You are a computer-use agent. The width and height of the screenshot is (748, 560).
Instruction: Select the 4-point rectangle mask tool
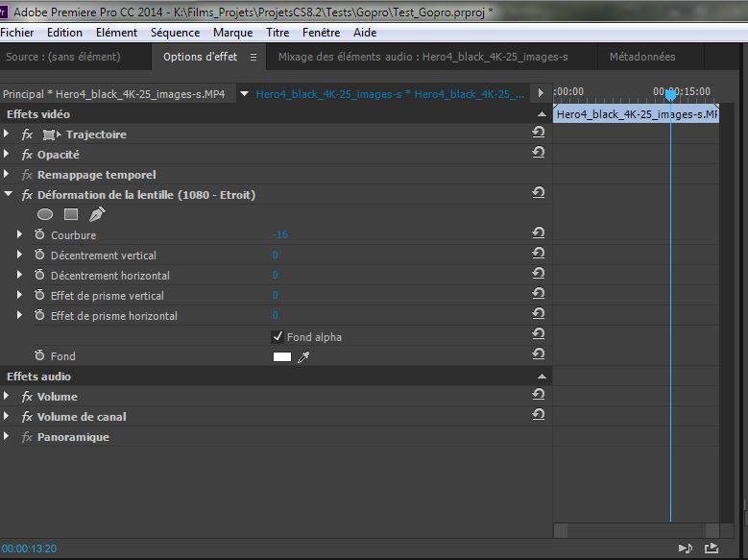pyautogui.click(x=71, y=215)
